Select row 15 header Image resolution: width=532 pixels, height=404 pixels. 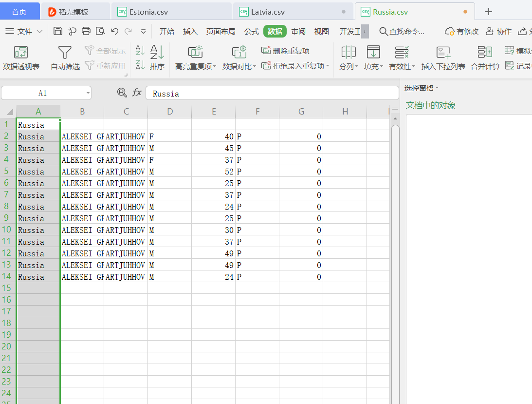[7, 288]
